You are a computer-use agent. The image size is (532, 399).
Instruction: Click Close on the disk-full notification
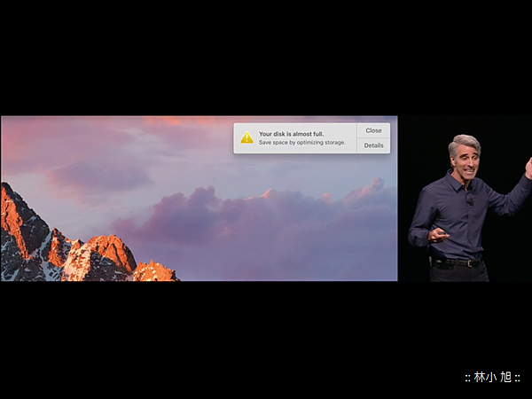click(373, 130)
